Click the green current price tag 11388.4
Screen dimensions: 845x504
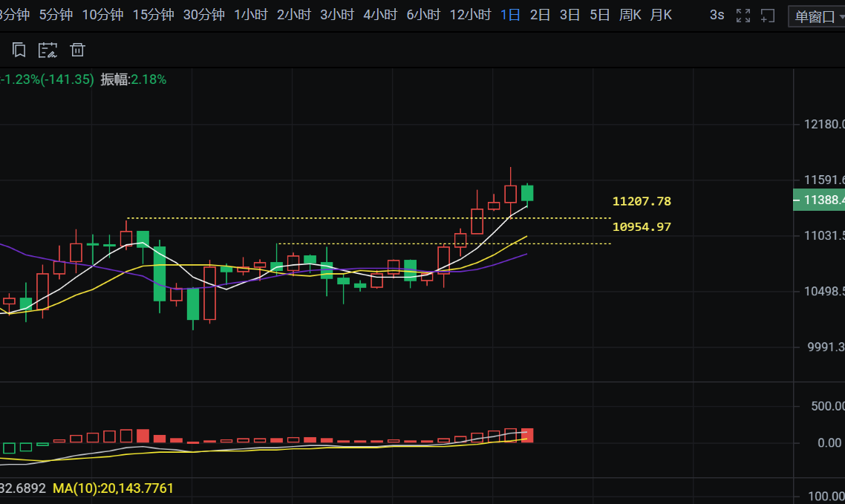(x=819, y=200)
